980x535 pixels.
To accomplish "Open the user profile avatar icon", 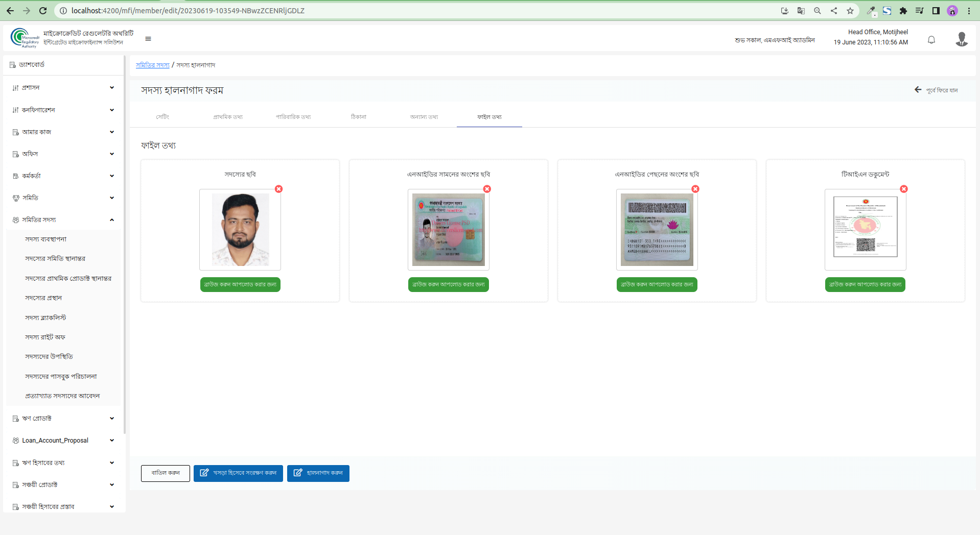I will point(962,39).
